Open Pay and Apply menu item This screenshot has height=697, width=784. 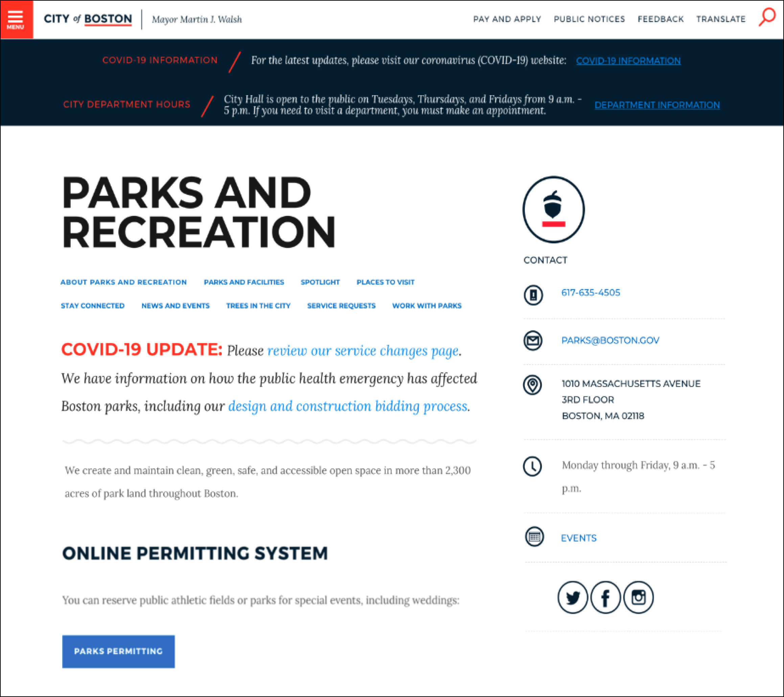click(x=507, y=19)
